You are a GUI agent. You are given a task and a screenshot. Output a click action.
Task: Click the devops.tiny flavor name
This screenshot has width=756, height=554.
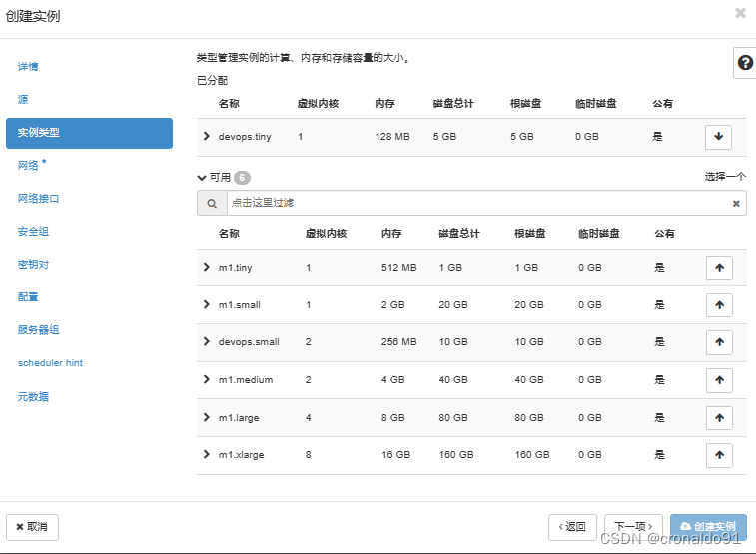pos(245,137)
